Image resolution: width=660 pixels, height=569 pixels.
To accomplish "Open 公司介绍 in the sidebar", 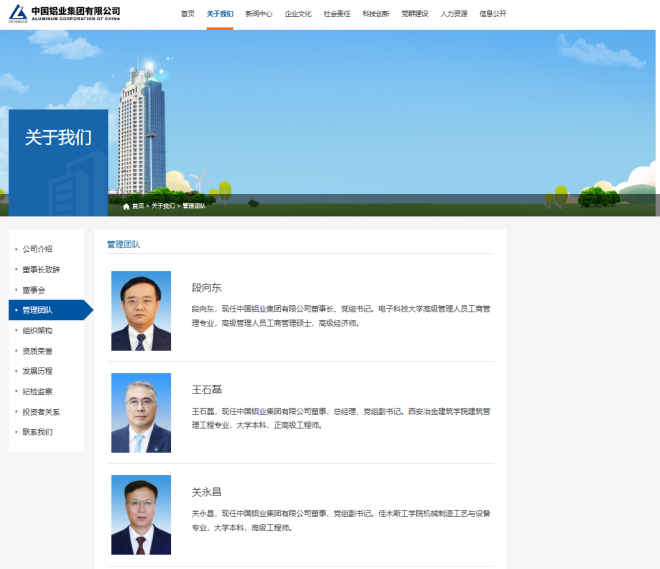I will point(37,249).
